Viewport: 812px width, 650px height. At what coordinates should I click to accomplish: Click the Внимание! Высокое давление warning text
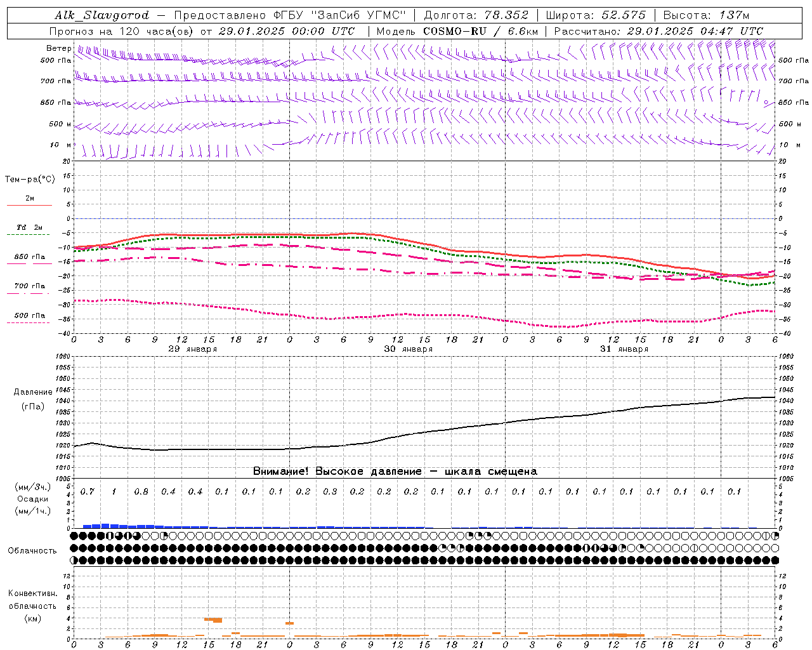coord(395,472)
